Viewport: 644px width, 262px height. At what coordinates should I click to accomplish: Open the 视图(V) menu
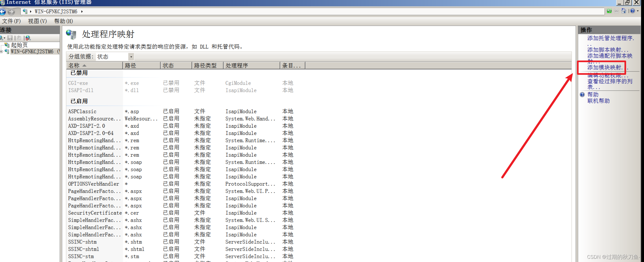(x=37, y=21)
